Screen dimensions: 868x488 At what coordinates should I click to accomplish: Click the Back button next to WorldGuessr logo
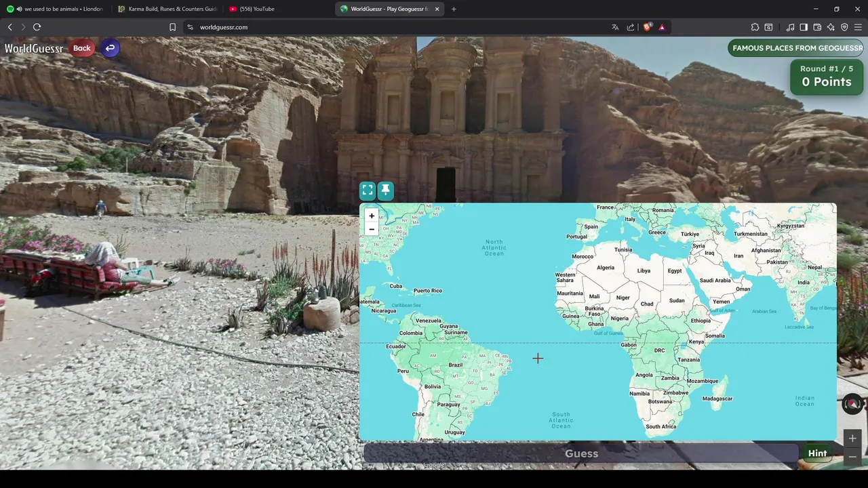[81, 48]
